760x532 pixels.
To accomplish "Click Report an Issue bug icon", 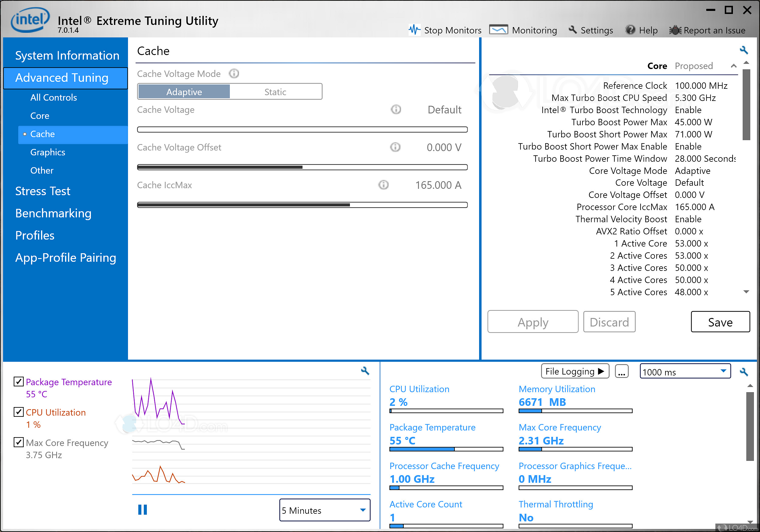I will coord(675,30).
